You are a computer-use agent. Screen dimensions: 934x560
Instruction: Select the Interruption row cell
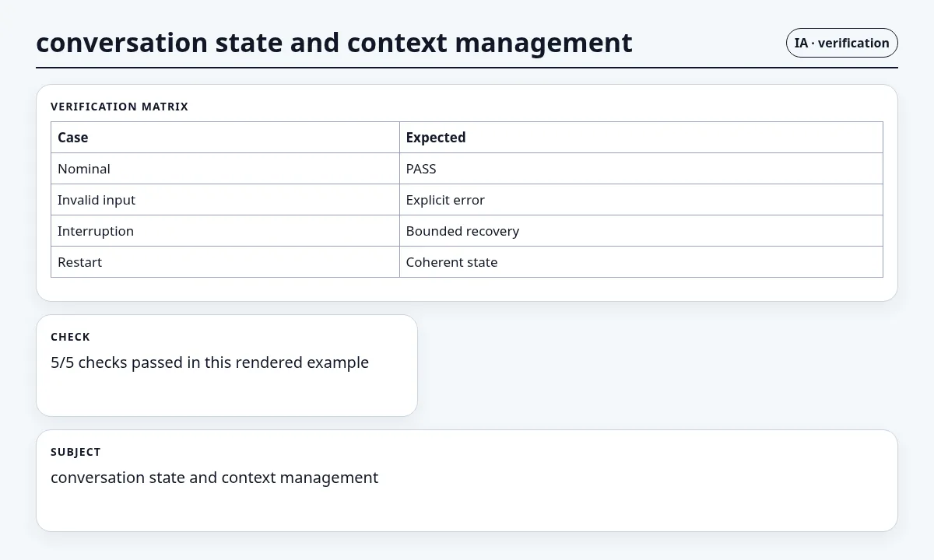[225, 231]
